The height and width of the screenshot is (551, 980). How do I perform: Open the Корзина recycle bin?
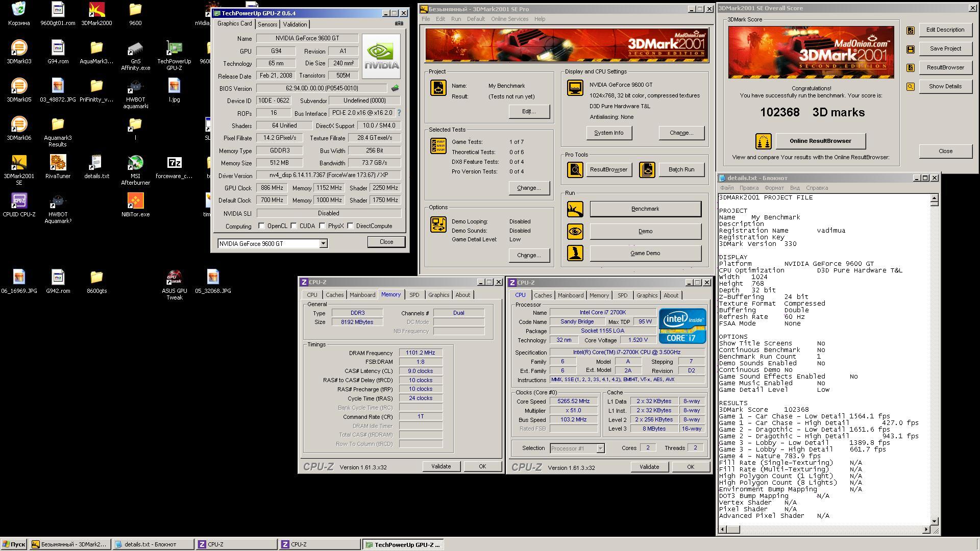pos(19,14)
